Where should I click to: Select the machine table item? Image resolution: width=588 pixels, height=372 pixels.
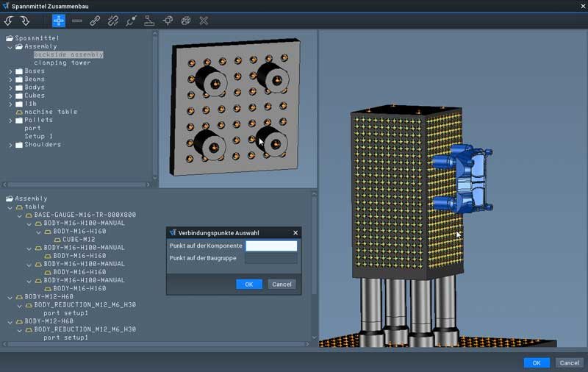tap(51, 112)
